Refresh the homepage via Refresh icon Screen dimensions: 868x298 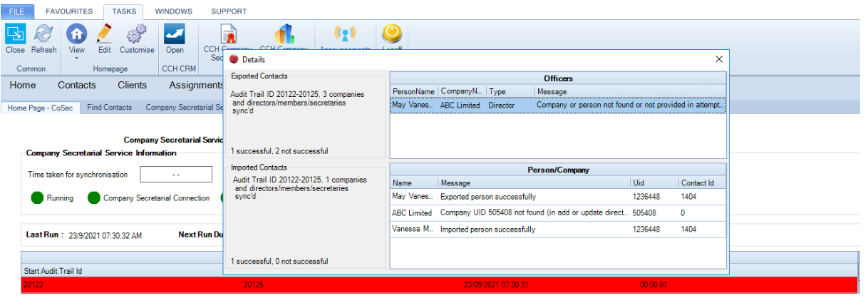(44, 34)
